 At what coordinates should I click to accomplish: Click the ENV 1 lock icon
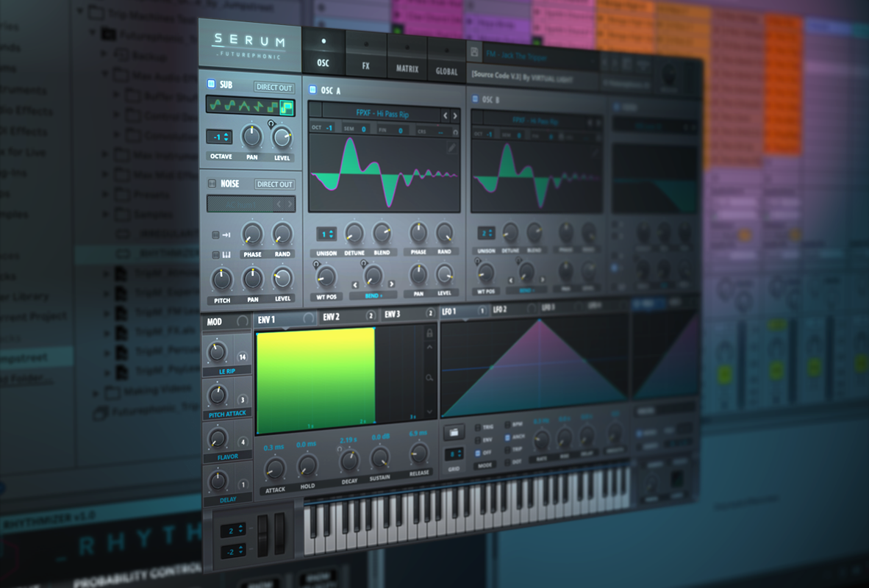click(429, 332)
